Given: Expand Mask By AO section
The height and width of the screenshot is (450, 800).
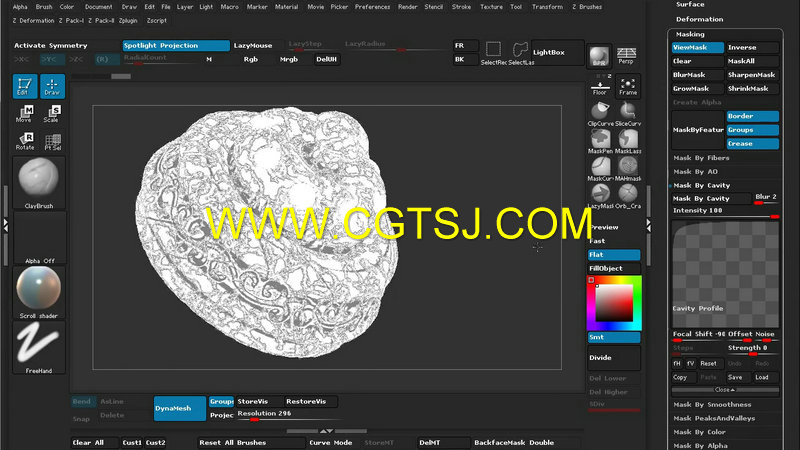Looking at the screenshot, I should [695, 172].
